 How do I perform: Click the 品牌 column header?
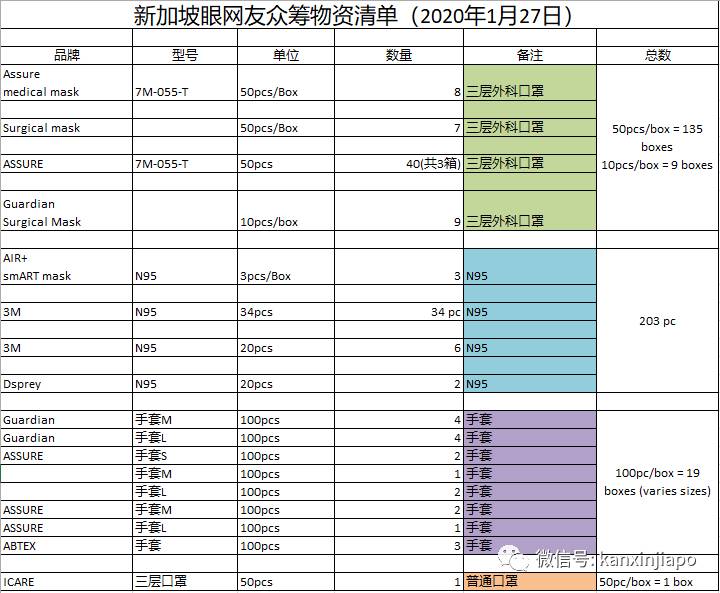66,55
